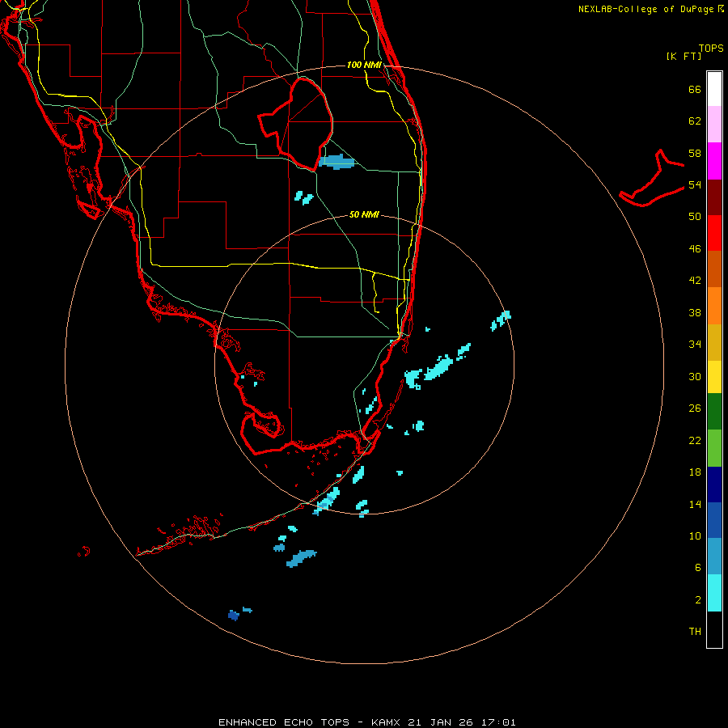The height and width of the screenshot is (728, 728).
Task: Click the white swatch in TOPS legend
Action: point(714,89)
